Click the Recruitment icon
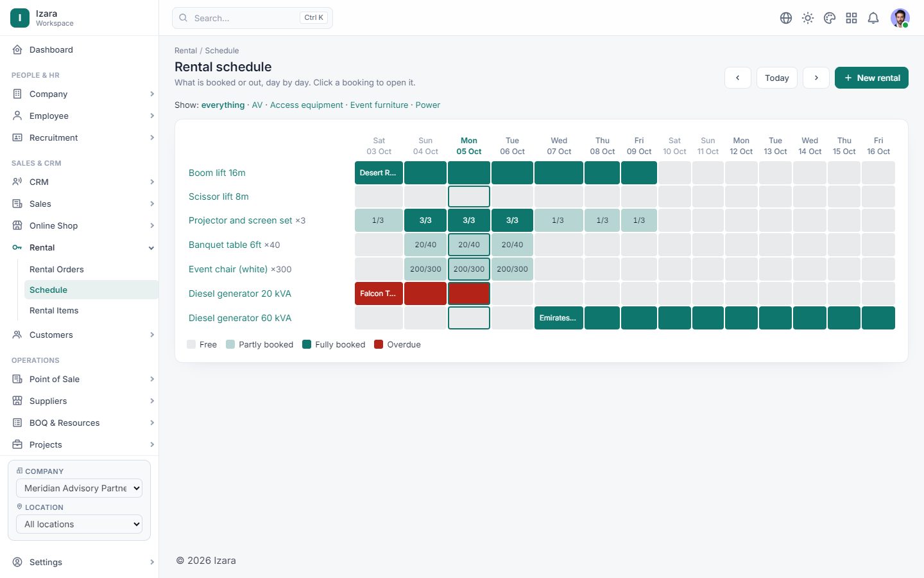The height and width of the screenshot is (578, 924). tap(17, 137)
